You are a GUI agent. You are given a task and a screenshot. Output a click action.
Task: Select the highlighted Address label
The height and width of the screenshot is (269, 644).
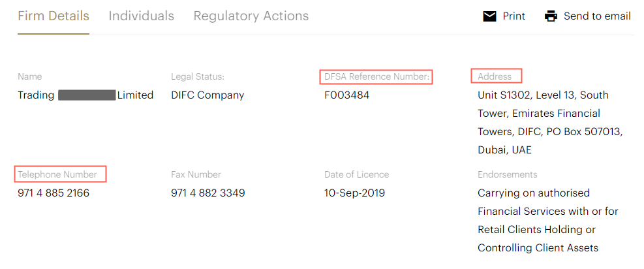point(495,77)
